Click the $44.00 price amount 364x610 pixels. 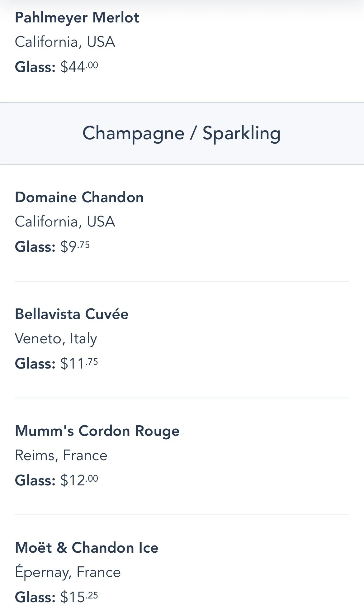pos(79,67)
